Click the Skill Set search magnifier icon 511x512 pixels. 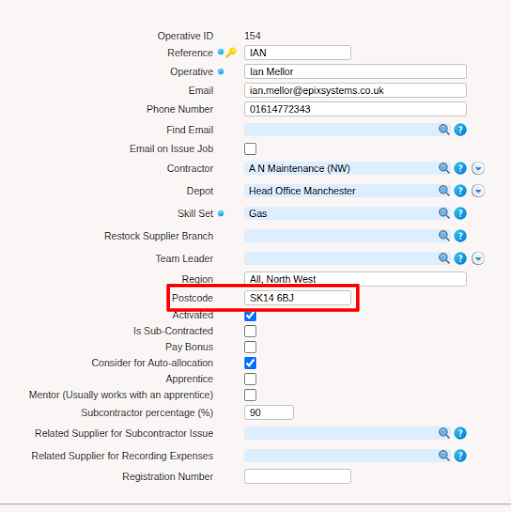(x=444, y=213)
